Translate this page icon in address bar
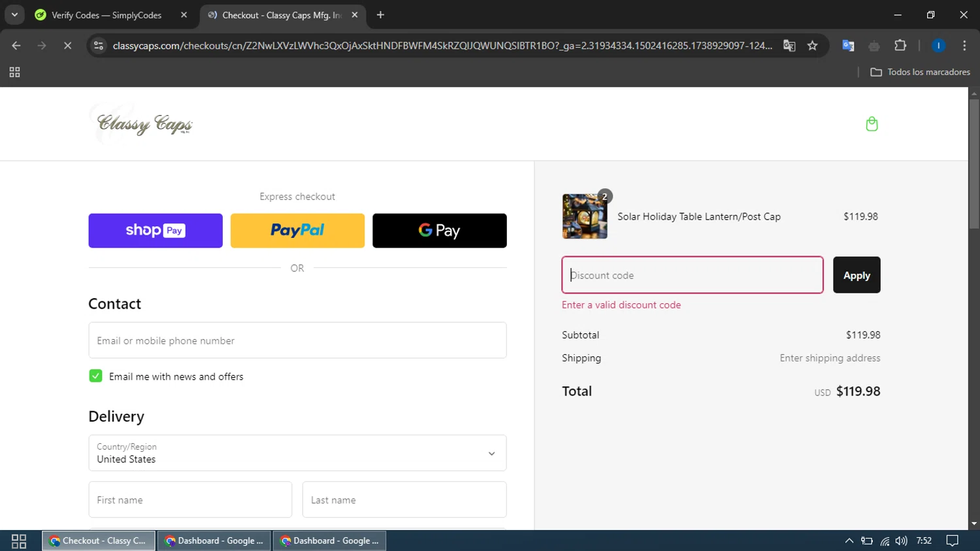The height and width of the screenshot is (551, 980). point(789,46)
